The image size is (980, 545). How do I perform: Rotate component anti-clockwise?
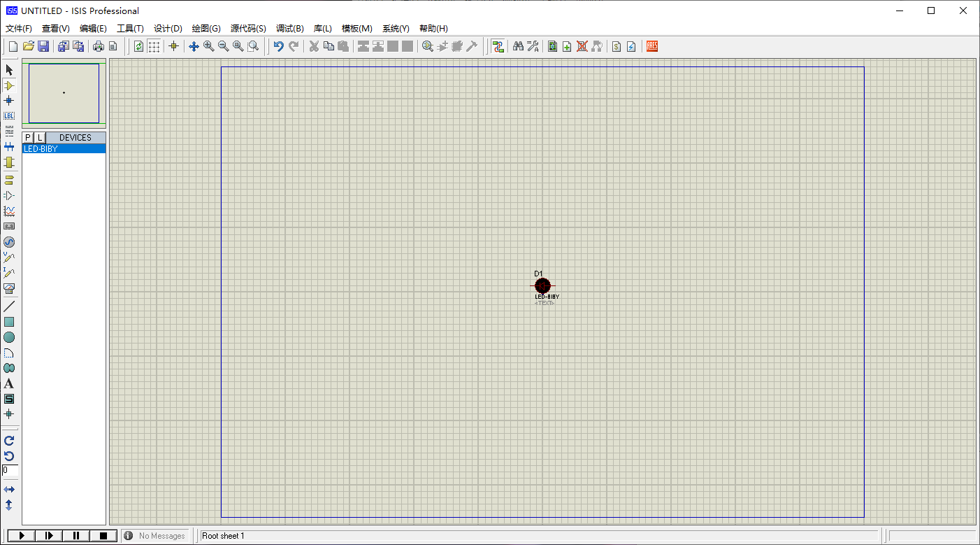9,456
